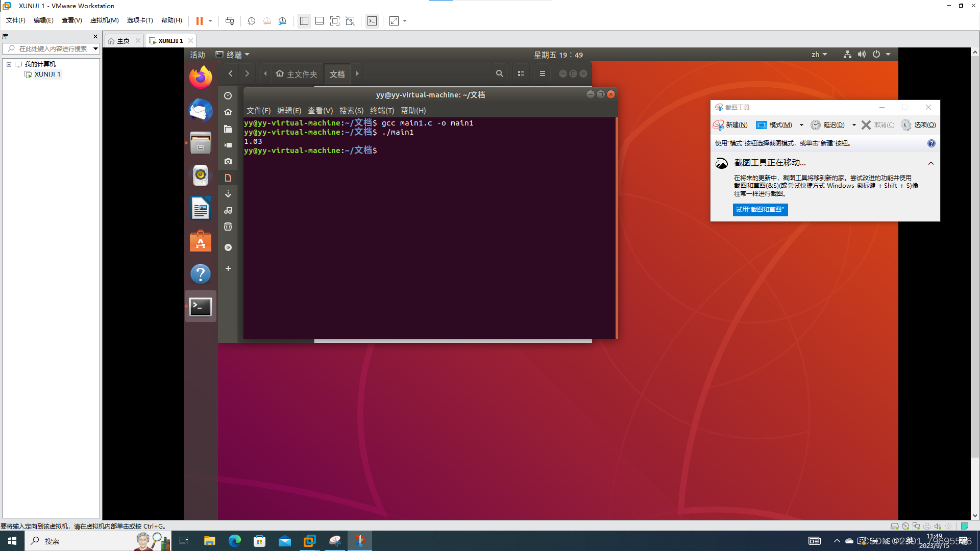Screen dimensions: 980x551
Task: Open the zh input method dropdown
Action: tap(819, 55)
